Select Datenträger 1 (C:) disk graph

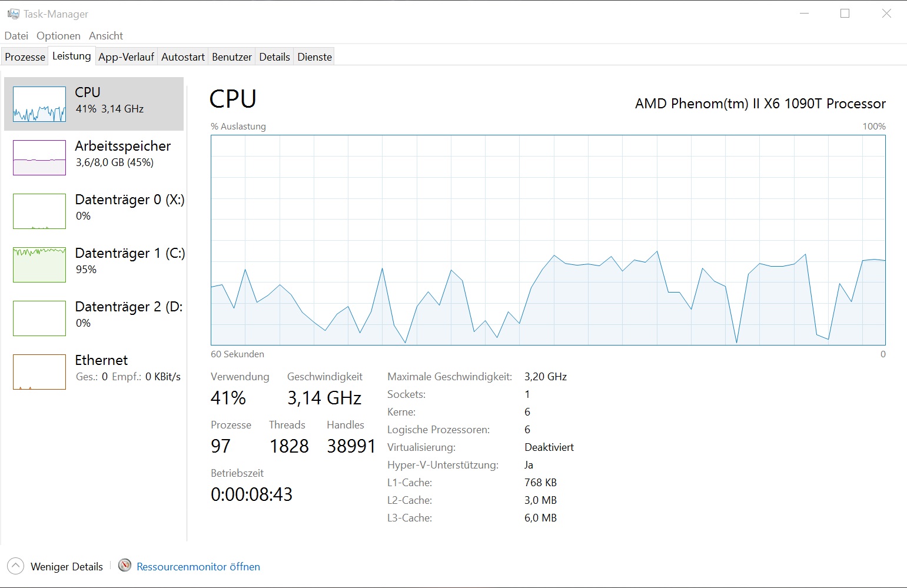pyautogui.click(x=39, y=265)
